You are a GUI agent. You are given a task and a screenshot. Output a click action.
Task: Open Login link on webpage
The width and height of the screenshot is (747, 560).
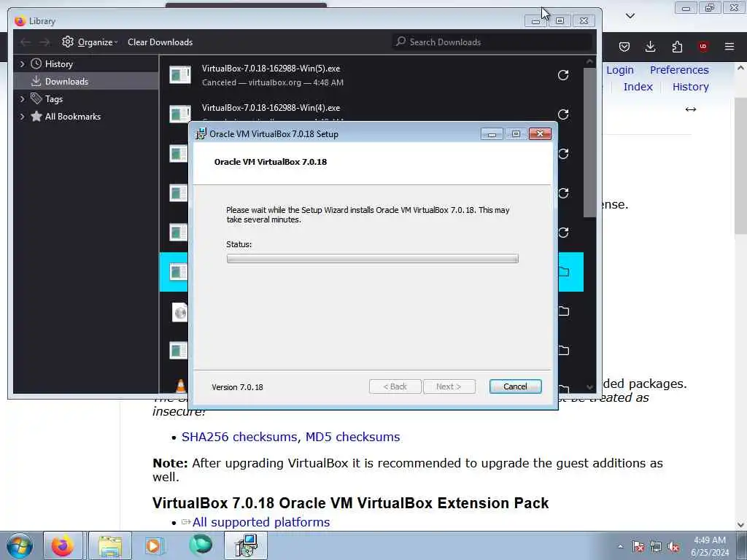[620, 70]
